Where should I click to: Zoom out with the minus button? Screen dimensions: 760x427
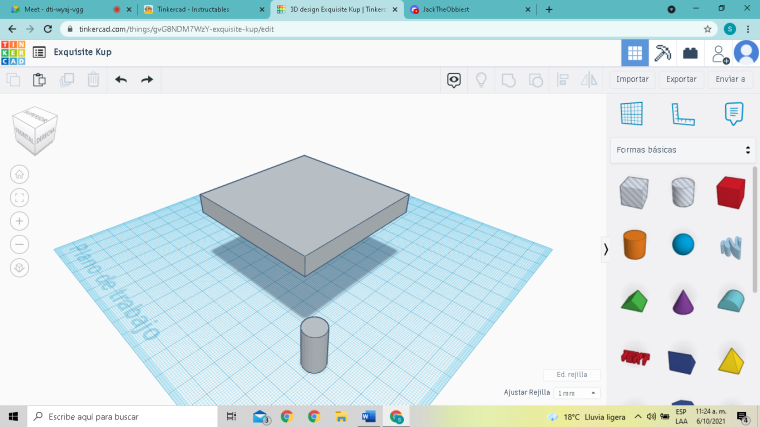[19, 244]
